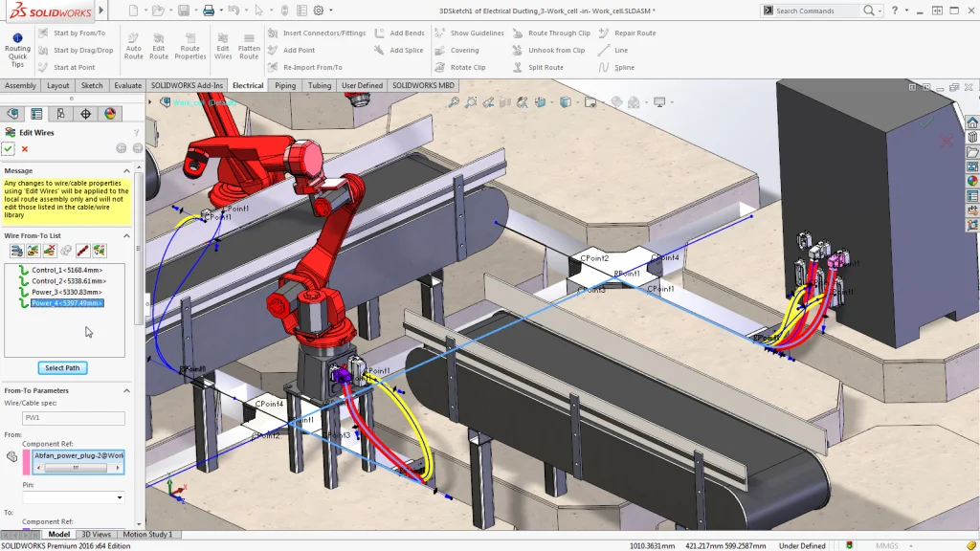Create a new document from the top toolbar
Image resolution: width=980 pixels, height=551 pixels.
pos(133,10)
